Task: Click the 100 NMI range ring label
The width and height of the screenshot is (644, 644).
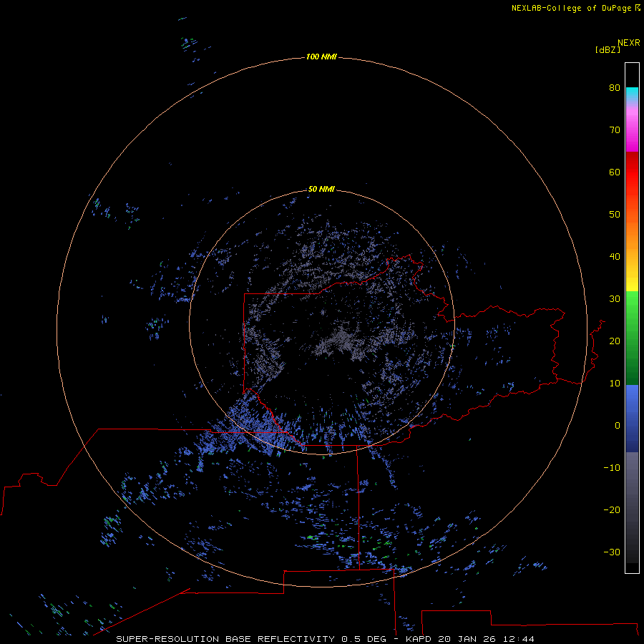Action: click(321, 57)
